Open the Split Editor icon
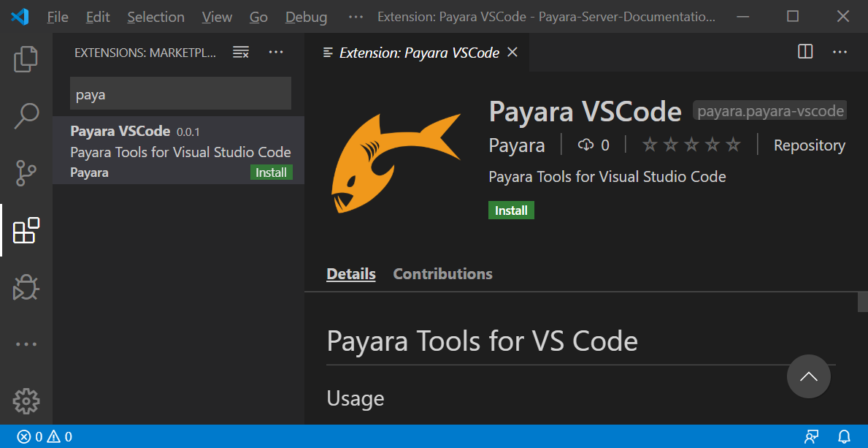The height and width of the screenshot is (448, 868). pos(804,52)
